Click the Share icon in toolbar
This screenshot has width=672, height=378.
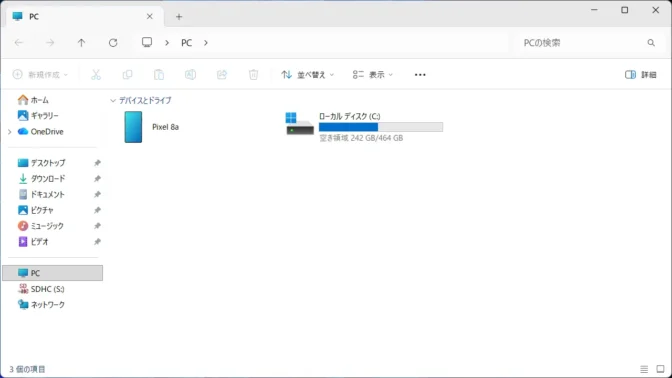(x=222, y=75)
